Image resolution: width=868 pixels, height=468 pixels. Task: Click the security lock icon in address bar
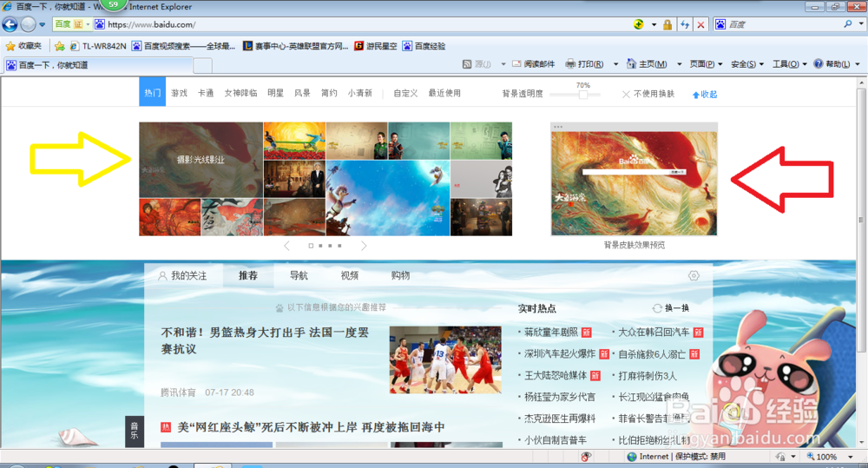[x=667, y=24]
